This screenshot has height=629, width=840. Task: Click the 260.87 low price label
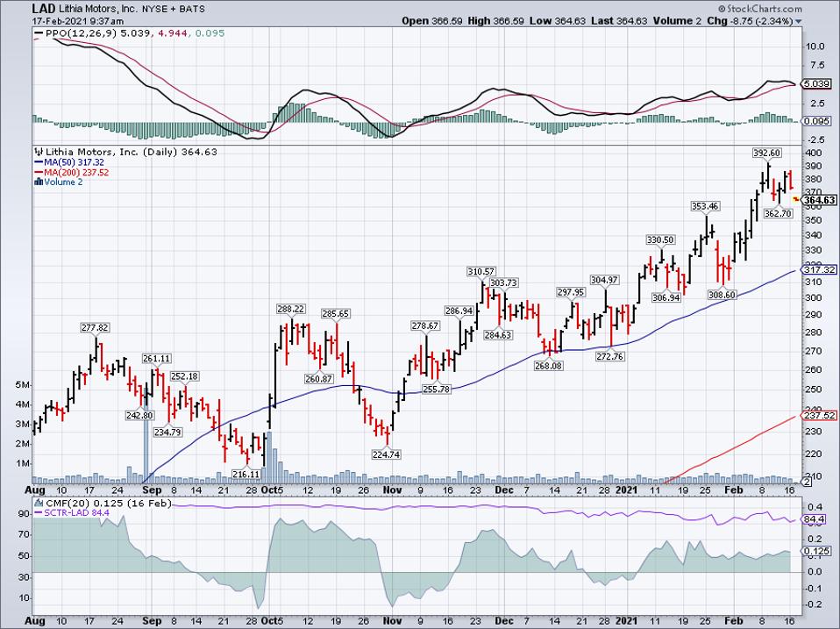click(319, 379)
